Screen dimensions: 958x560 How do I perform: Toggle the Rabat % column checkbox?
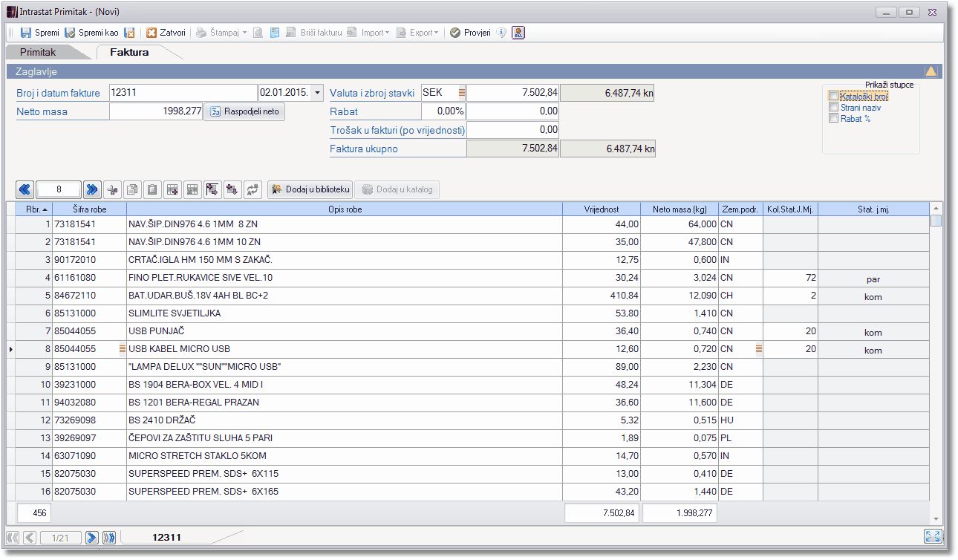tap(833, 118)
